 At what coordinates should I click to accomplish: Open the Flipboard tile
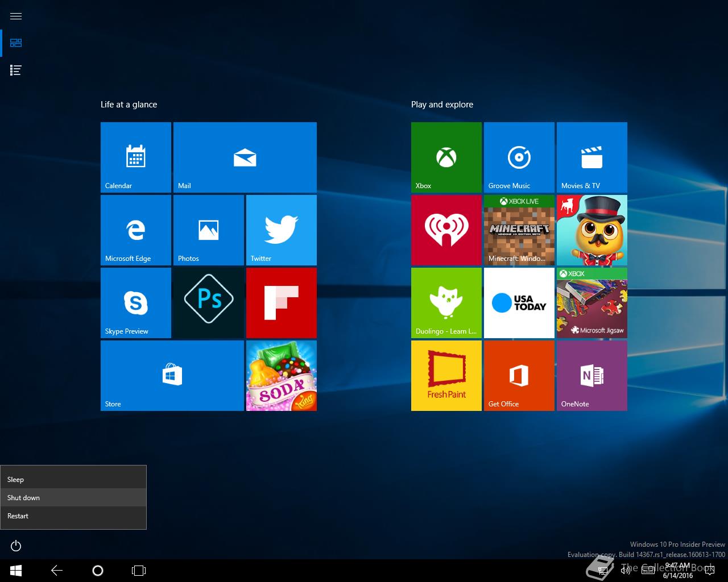pos(282,303)
